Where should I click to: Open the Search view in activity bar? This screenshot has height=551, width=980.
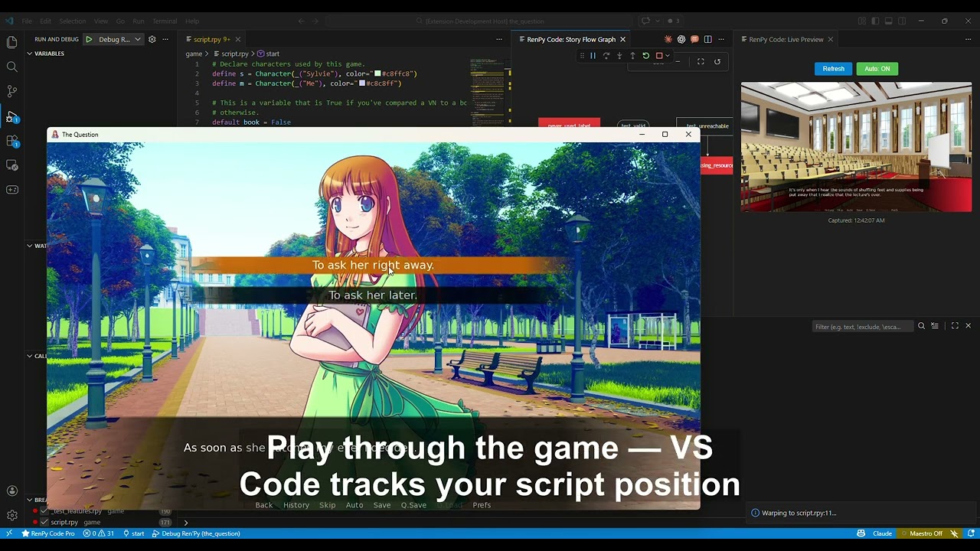point(11,67)
